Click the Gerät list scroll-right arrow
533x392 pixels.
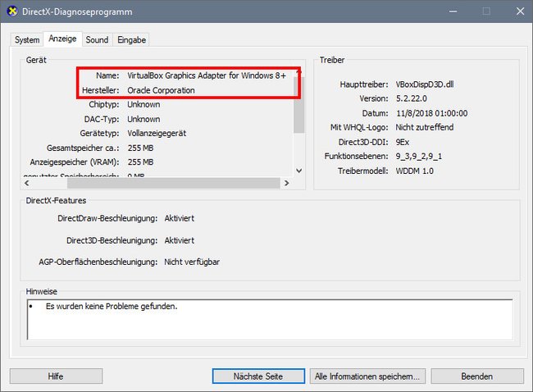tap(286, 183)
